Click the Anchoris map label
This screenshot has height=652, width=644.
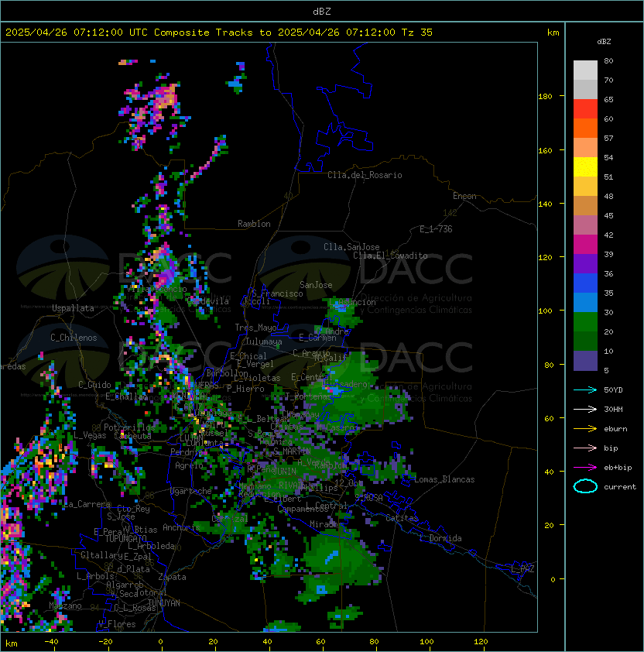181,527
